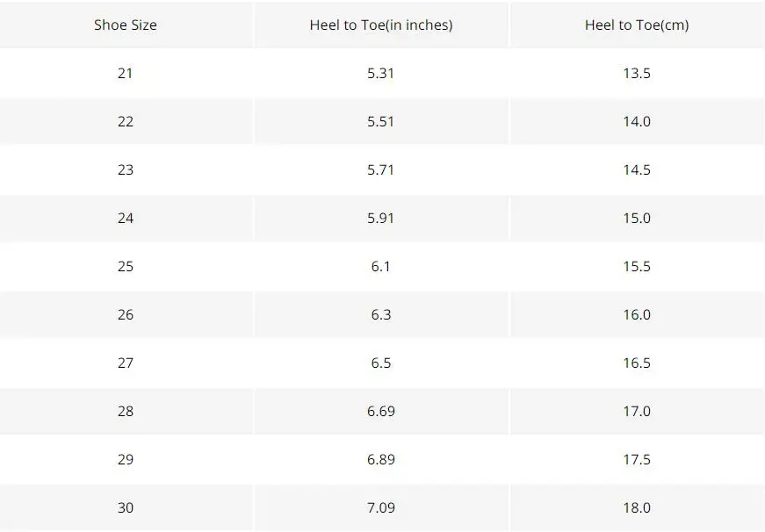
Task: Click the 7.09 inches value
Action: [381, 507]
